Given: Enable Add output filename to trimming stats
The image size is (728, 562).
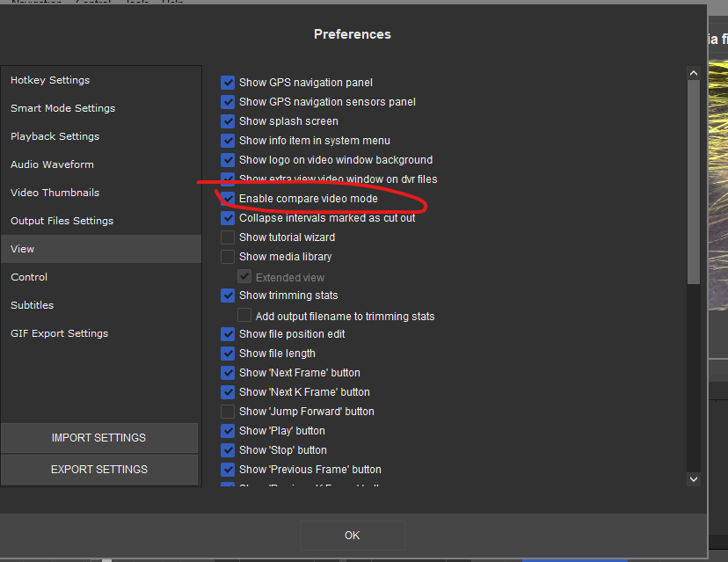Looking at the screenshot, I should [245, 316].
